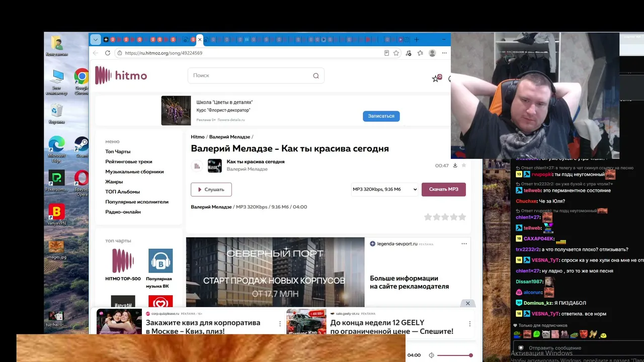This screenshot has width=644, height=362.
Task: Add the track to favorites with the small star
Action: point(464,165)
